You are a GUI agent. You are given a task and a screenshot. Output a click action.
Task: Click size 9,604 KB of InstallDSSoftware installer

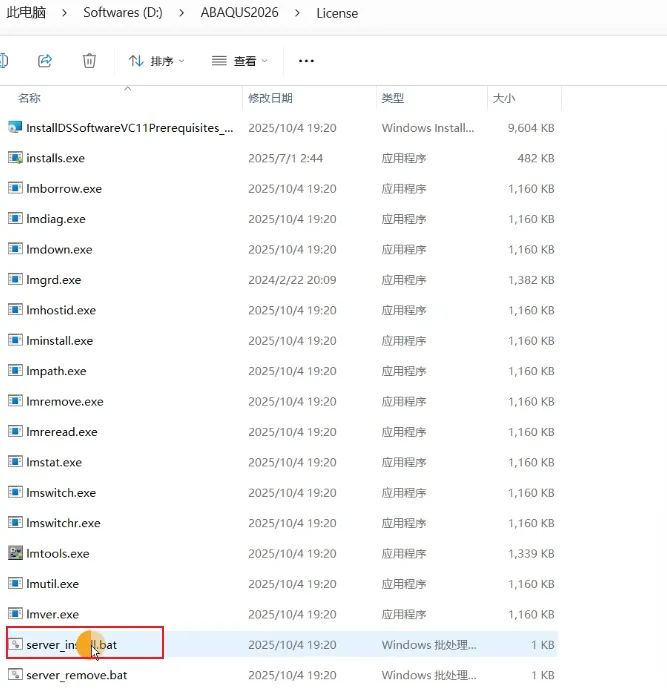[x=531, y=128]
